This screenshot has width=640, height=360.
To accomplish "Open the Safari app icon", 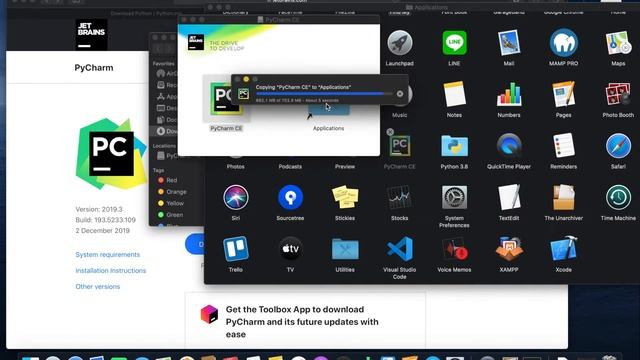I will pyautogui.click(x=618, y=146).
